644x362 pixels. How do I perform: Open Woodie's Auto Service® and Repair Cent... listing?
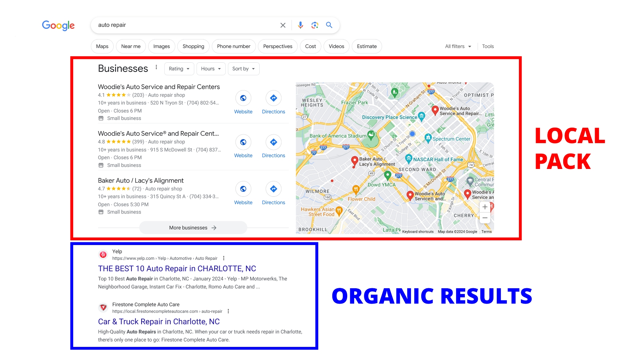click(158, 133)
